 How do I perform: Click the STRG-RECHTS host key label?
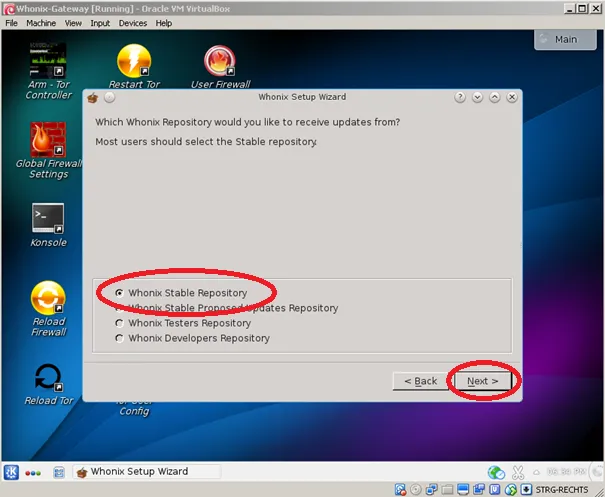[x=562, y=490]
